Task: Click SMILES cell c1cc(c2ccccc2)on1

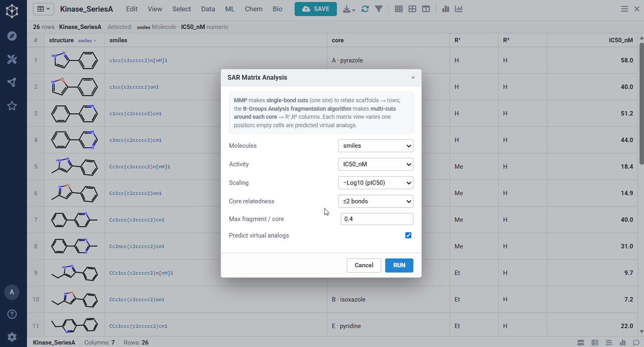Action: click(134, 87)
